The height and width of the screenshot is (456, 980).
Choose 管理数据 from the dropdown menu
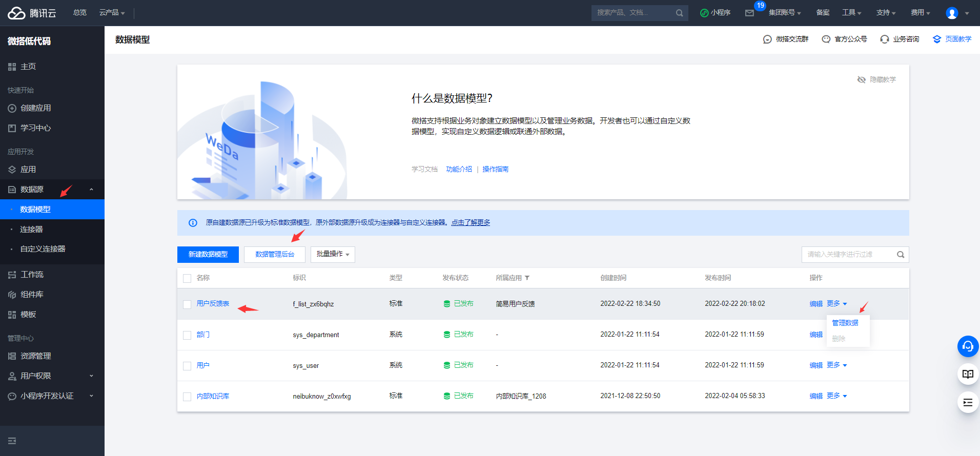pos(845,323)
